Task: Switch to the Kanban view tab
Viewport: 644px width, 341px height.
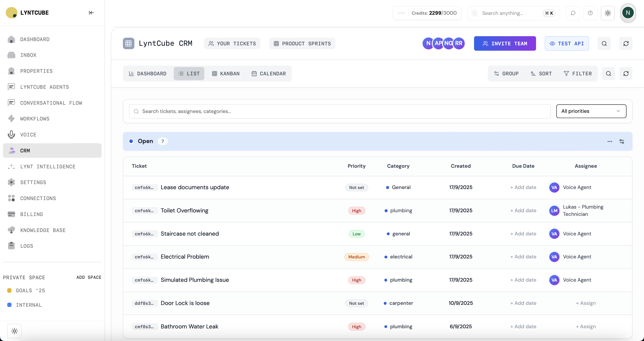Action: point(226,74)
